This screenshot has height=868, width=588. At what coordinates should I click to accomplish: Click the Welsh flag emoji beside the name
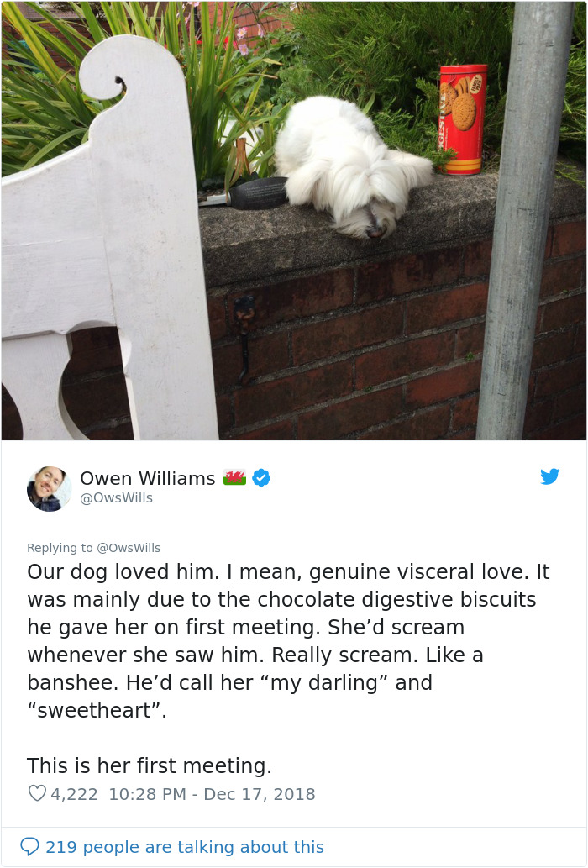point(234,477)
